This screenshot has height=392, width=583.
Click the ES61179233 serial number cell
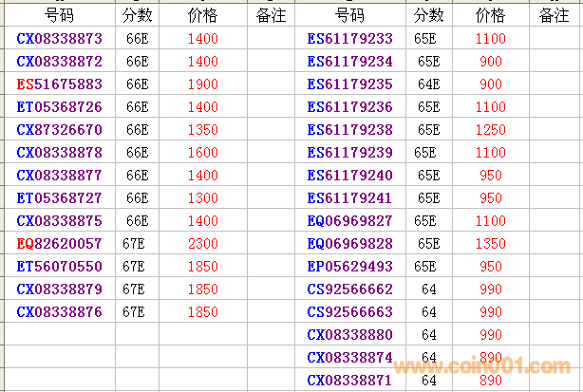tap(349, 38)
